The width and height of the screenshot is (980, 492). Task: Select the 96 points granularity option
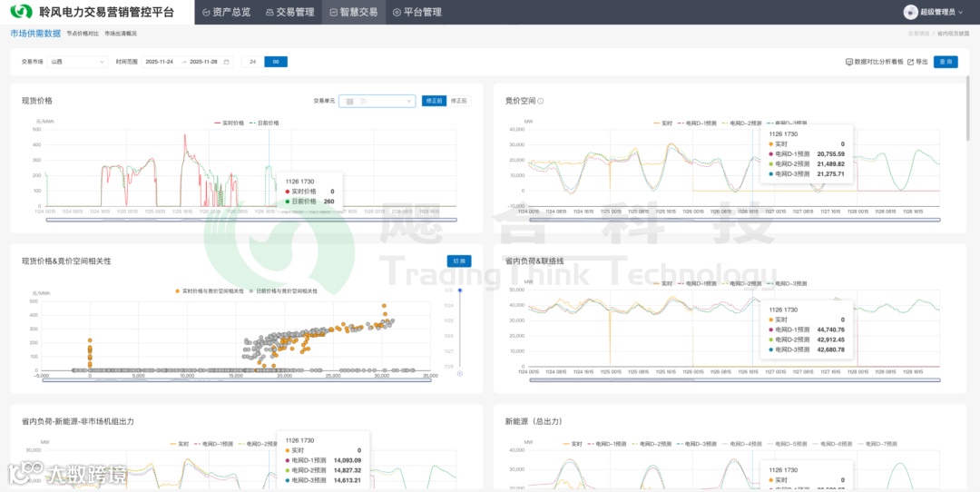click(276, 62)
